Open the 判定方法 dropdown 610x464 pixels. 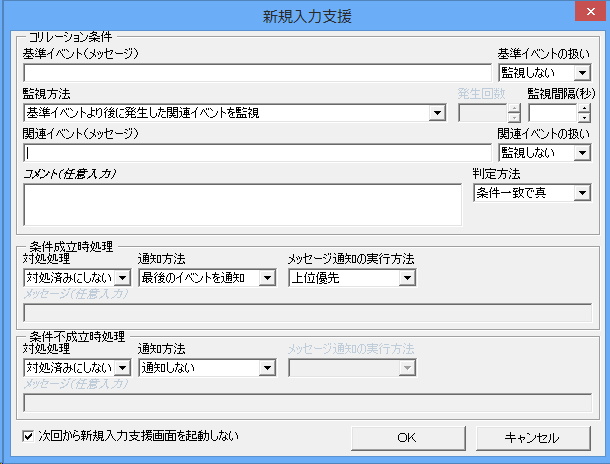(x=532, y=193)
